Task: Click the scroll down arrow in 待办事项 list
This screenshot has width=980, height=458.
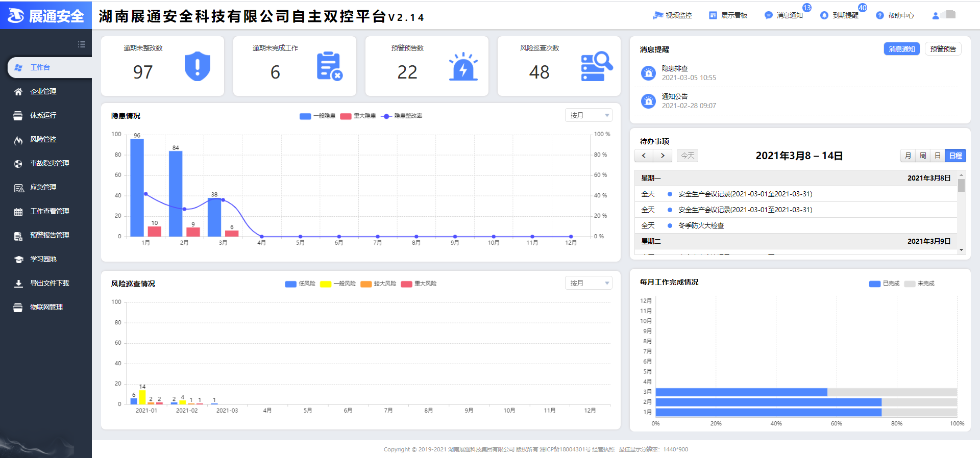Action: (961, 250)
